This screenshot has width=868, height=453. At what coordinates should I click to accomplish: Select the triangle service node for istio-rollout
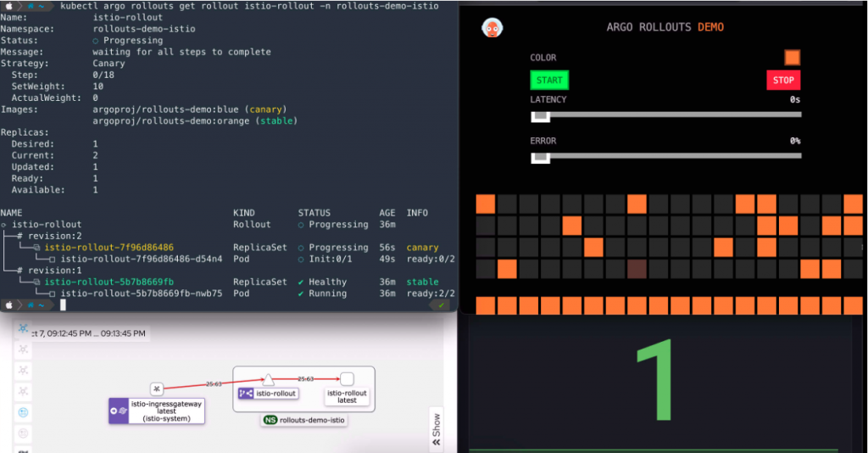pos(269,379)
